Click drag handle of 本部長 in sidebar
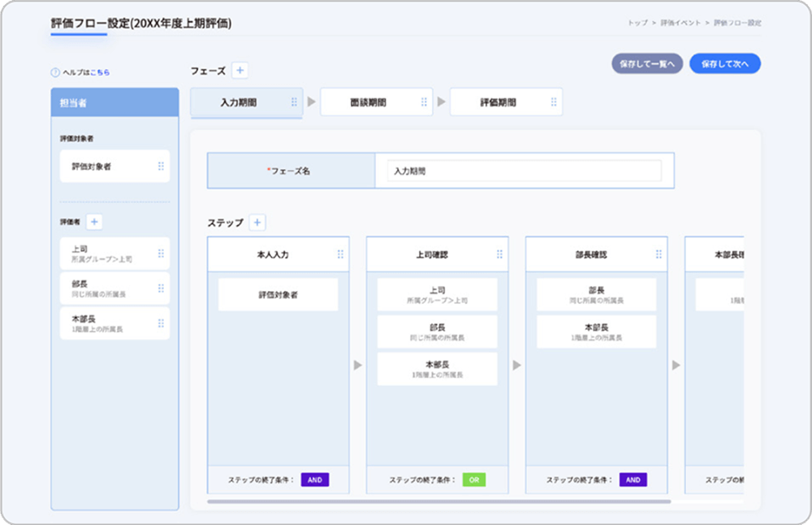812x525 pixels. click(x=161, y=323)
